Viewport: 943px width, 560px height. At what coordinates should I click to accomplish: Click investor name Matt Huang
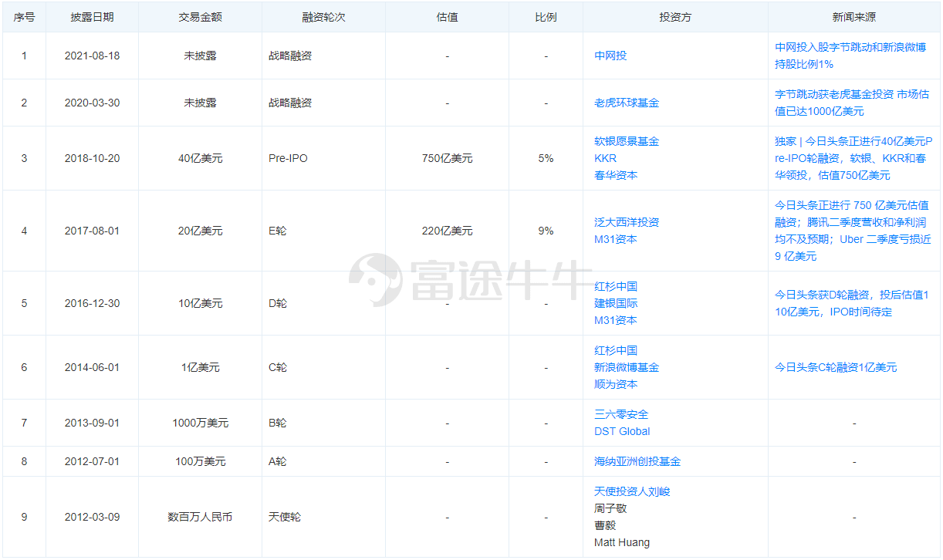point(622,542)
